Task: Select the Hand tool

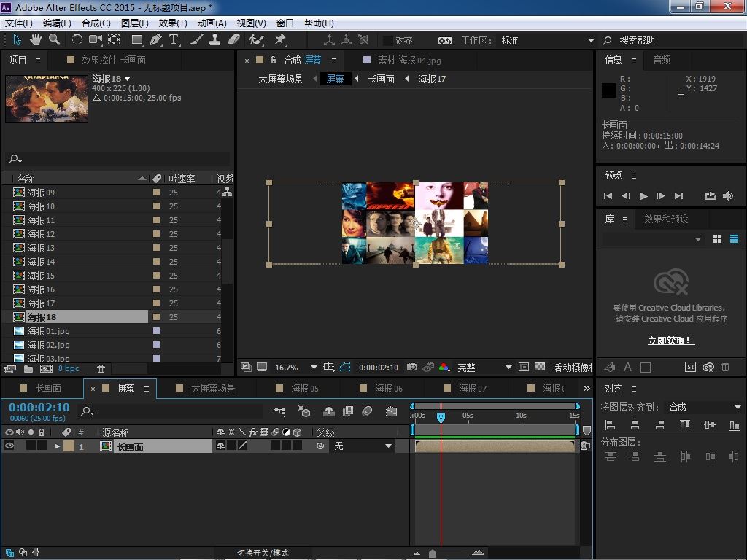Action: point(36,40)
